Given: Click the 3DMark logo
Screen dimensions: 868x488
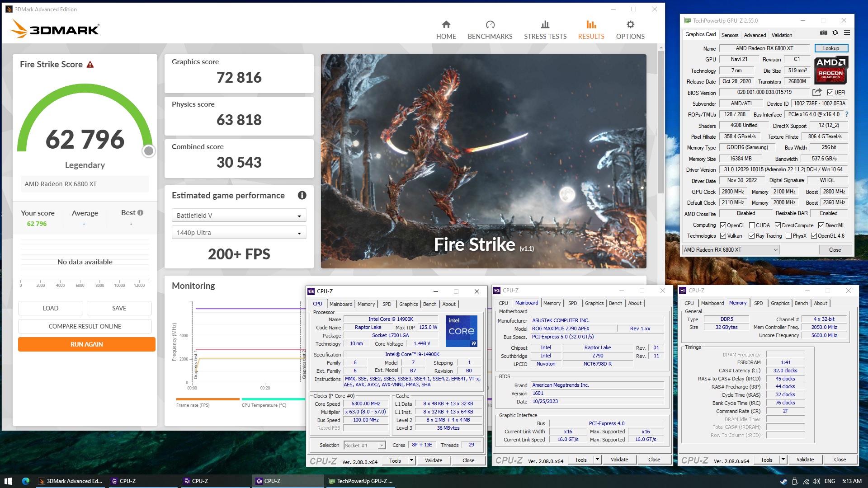Looking at the screenshot, I should 54,29.
